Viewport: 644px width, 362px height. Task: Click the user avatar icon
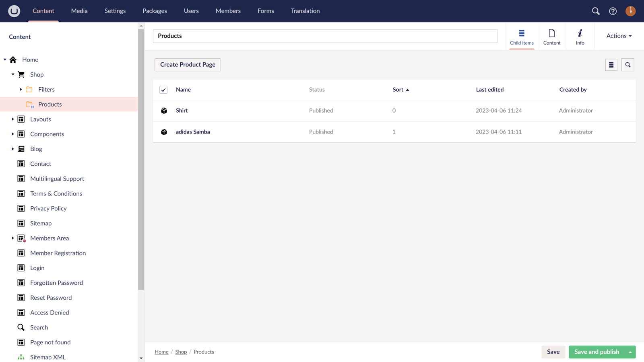(x=630, y=11)
